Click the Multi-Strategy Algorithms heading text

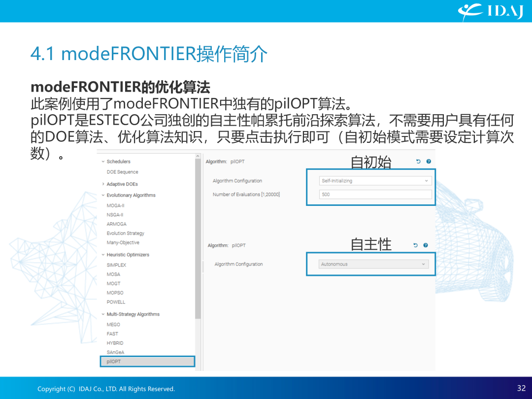pos(133,314)
